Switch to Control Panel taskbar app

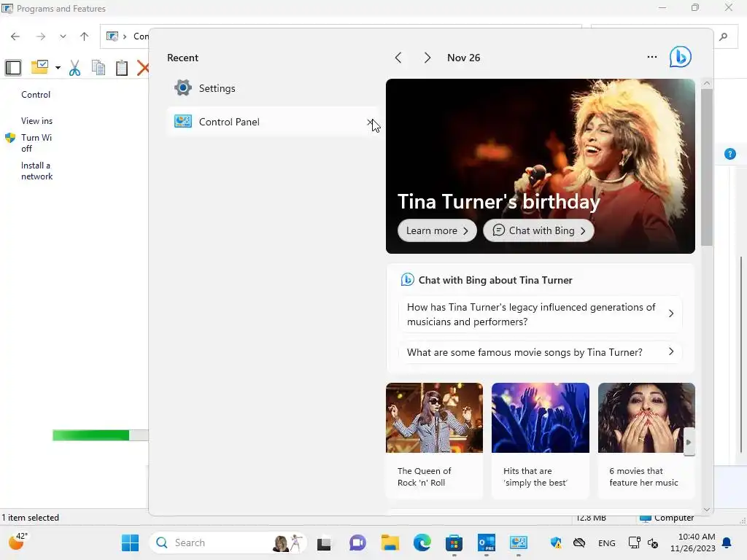coord(519,542)
